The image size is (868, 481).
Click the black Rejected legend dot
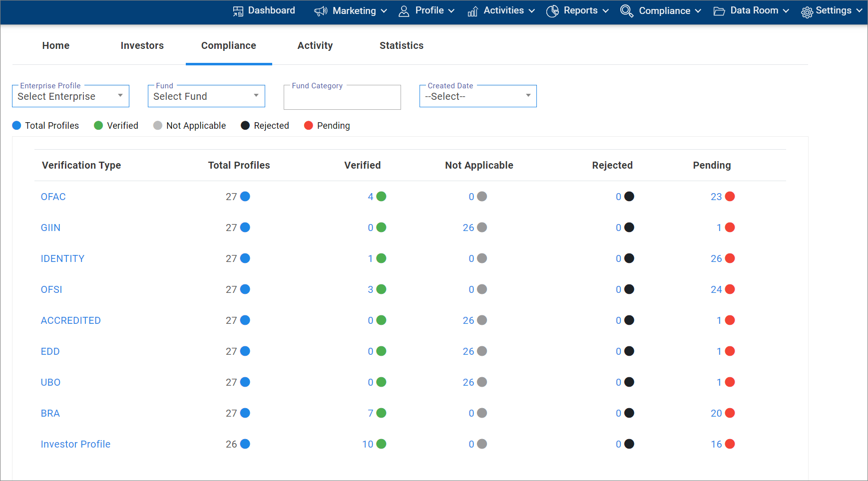[245, 125]
